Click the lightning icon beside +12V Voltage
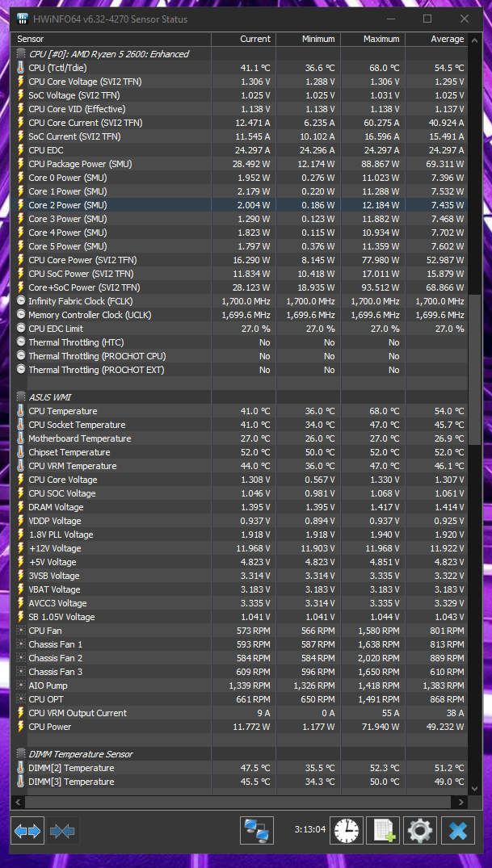This screenshot has width=492, height=868. pos(20,548)
